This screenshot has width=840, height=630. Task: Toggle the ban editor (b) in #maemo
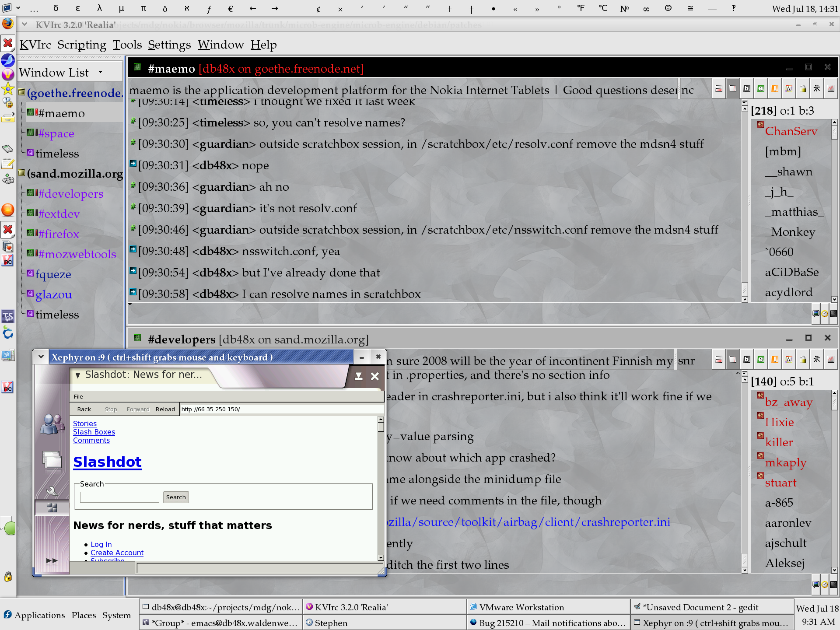coord(747,89)
